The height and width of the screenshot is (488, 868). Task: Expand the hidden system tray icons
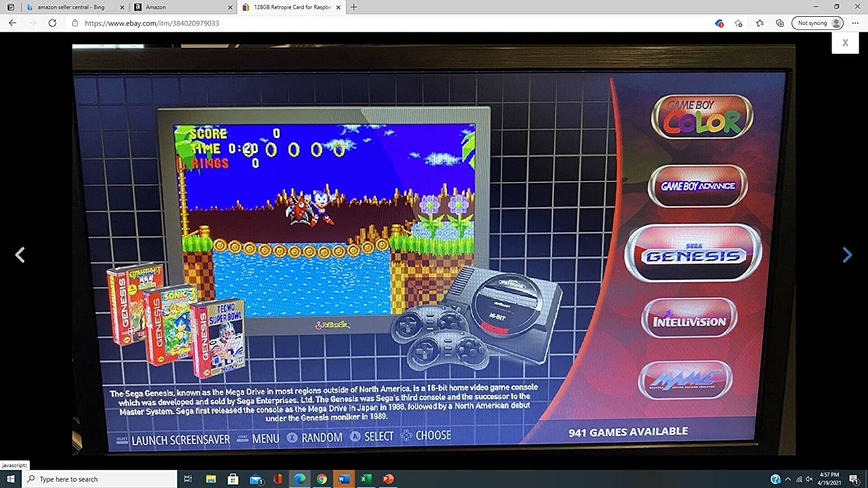788,479
